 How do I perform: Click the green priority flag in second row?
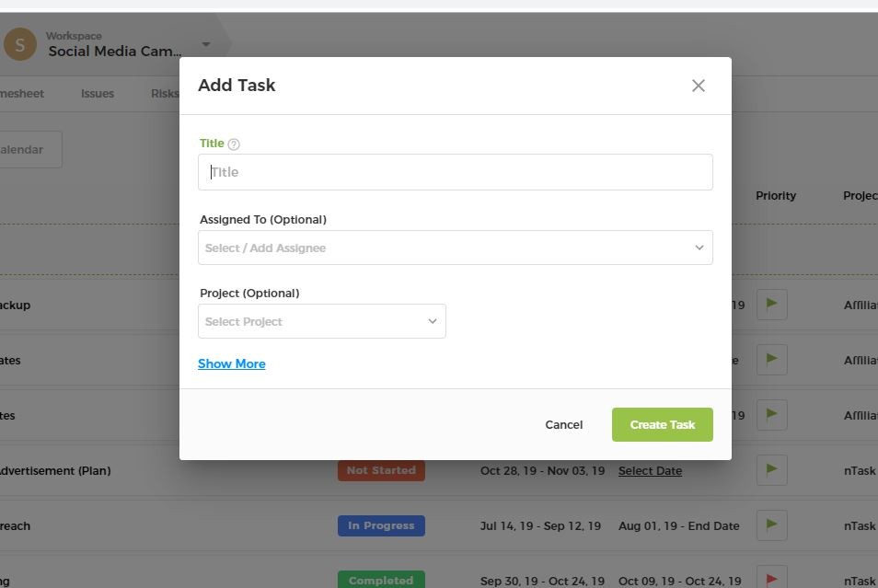(x=771, y=360)
